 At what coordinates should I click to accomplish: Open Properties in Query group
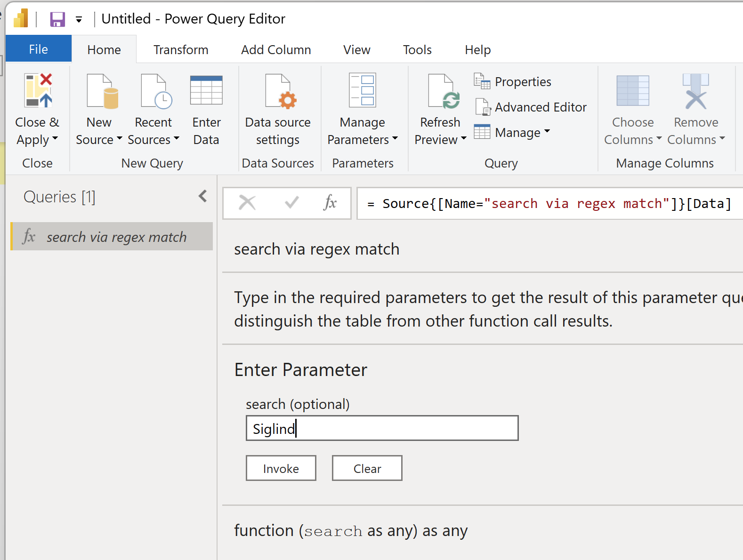(x=513, y=82)
